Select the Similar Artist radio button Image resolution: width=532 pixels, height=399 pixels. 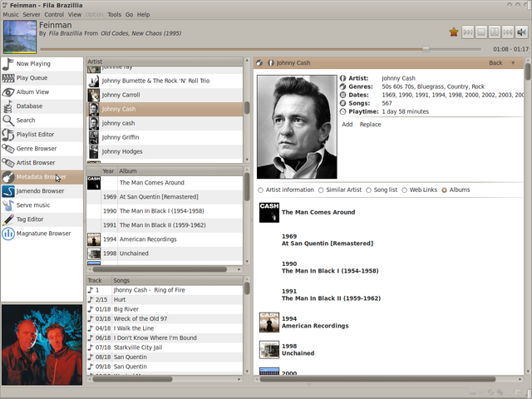[321, 190]
